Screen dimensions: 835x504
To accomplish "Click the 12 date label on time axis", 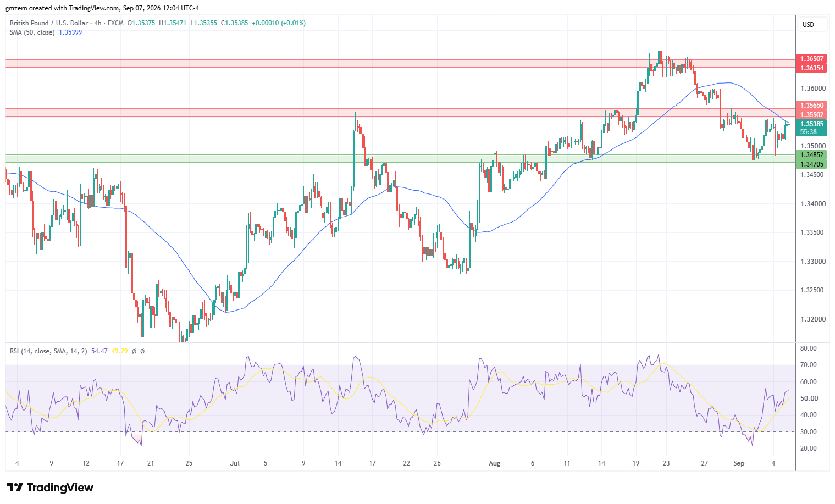I will (86, 463).
